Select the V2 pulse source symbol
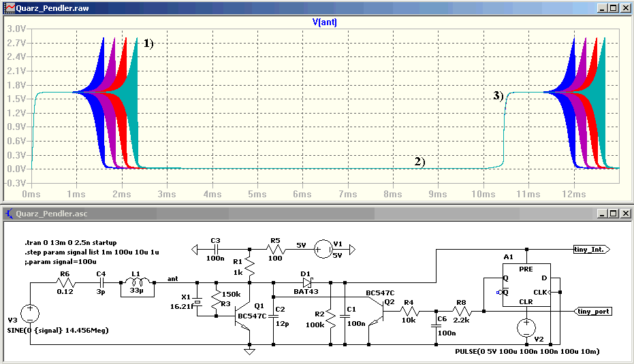 (x=526, y=328)
